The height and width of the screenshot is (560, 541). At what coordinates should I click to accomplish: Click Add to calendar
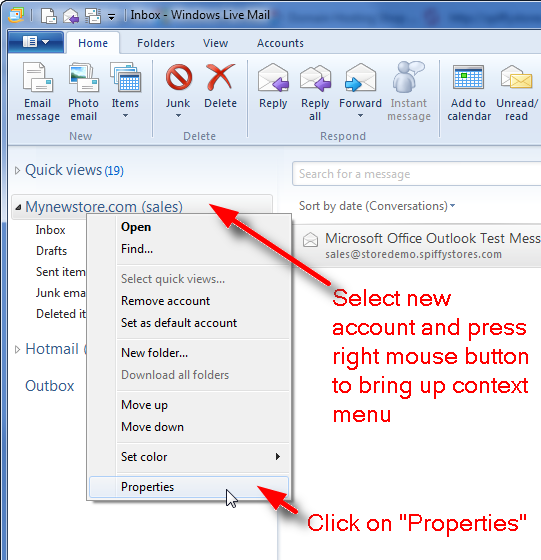(469, 92)
